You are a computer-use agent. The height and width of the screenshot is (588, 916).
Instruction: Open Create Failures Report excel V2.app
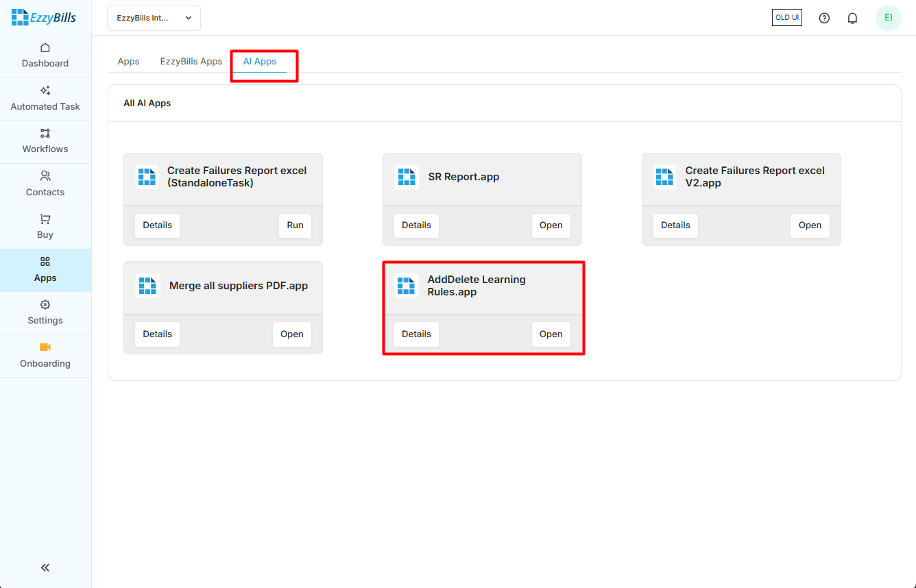pos(810,225)
